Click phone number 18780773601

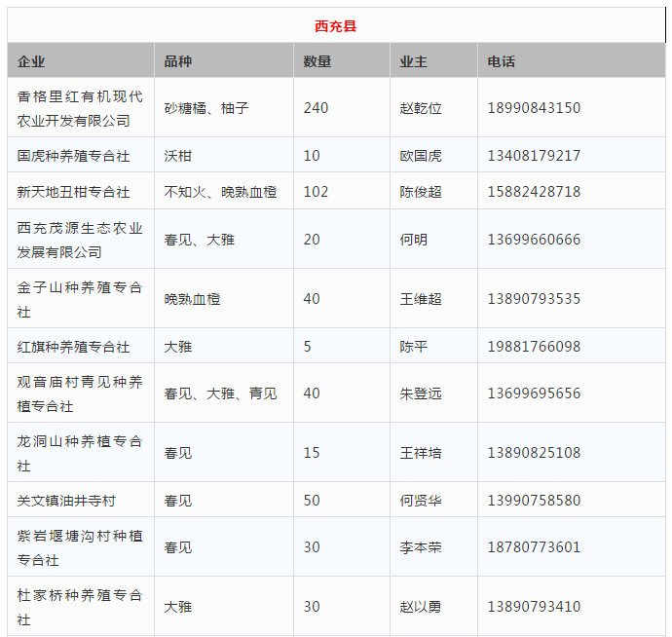[534, 547]
